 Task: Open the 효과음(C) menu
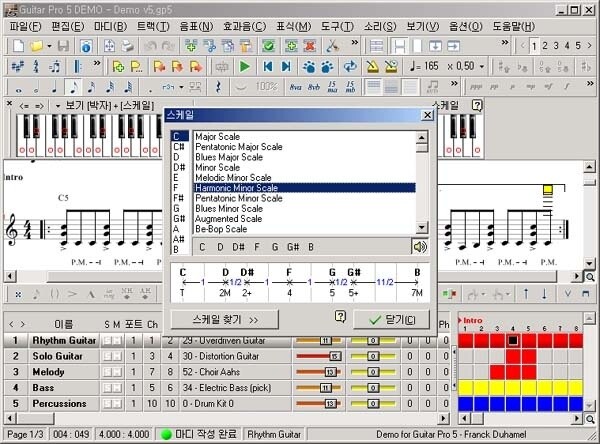245,26
